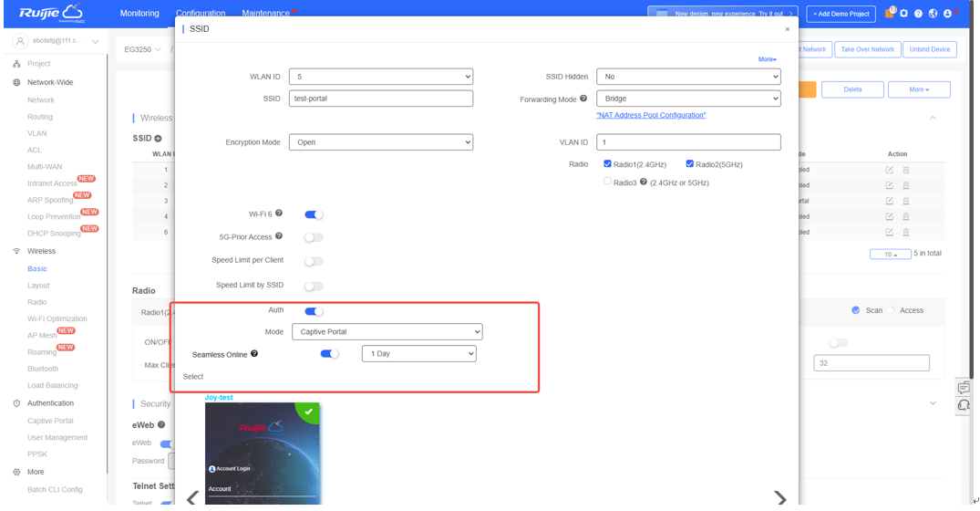Image resolution: width=980 pixels, height=511 pixels.
Task: Show help tooltip for Radio3
Action: click(643, 182)
